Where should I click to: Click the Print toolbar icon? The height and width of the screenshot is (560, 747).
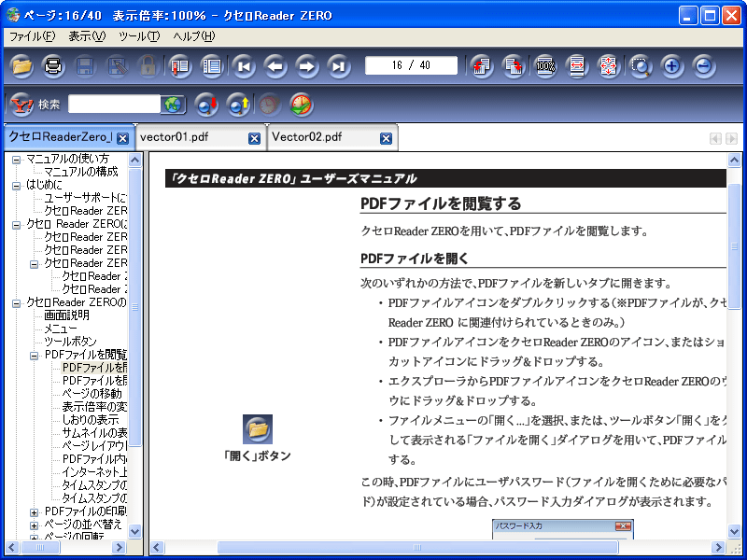[53, 65]
